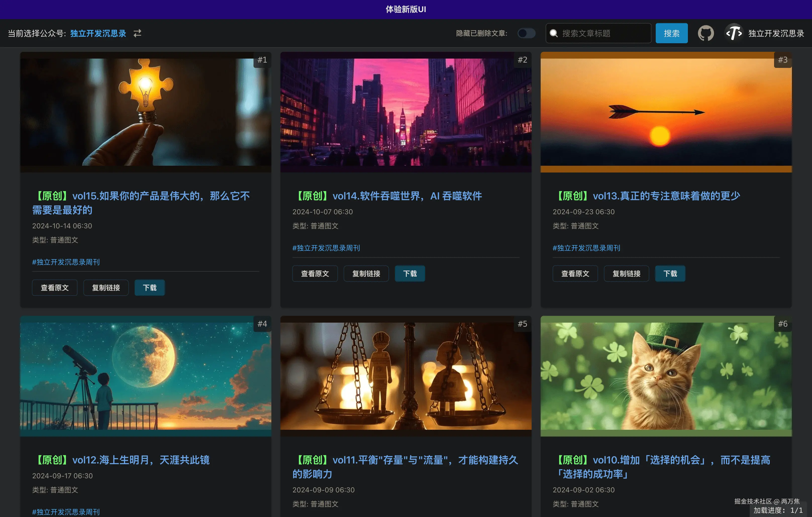The height and width of the screenshot is (517, 812).
Task: Click the 独立开发沉思录 avatar logo
Action: click(x=734, y=33)
